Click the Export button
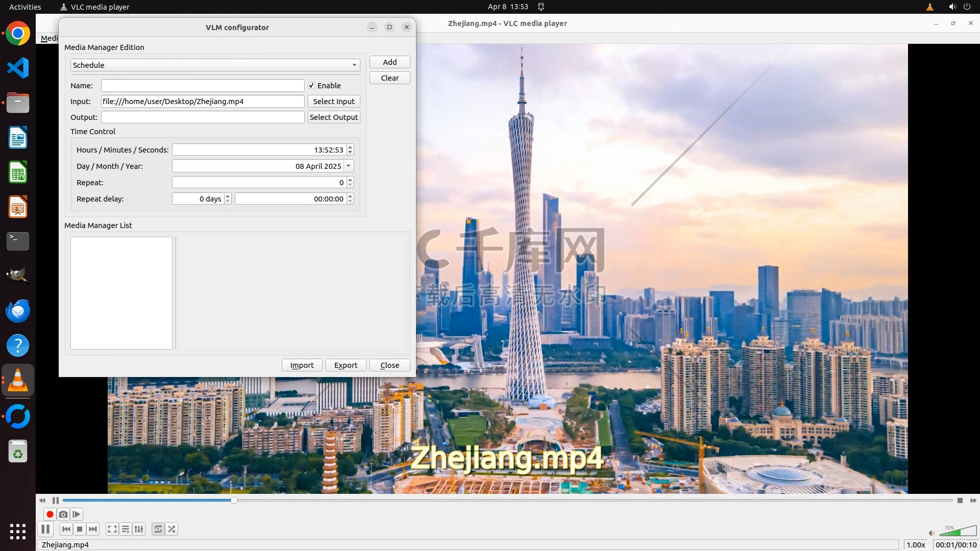The height and width of the screenshot is (551, 980). [x=346, y=365]
